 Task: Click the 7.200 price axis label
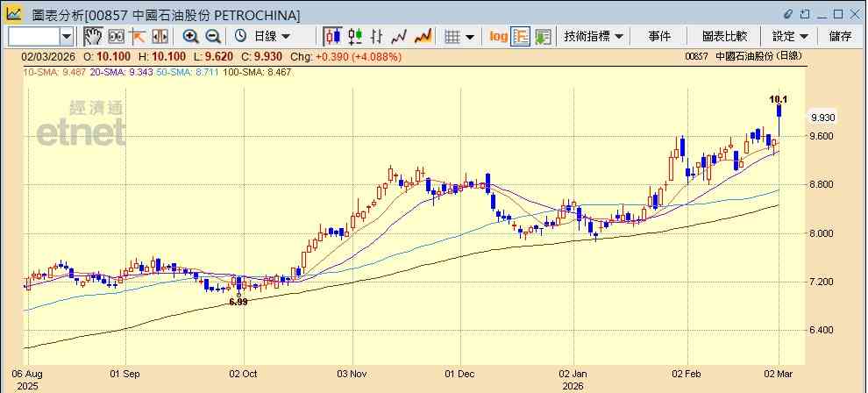822,282
